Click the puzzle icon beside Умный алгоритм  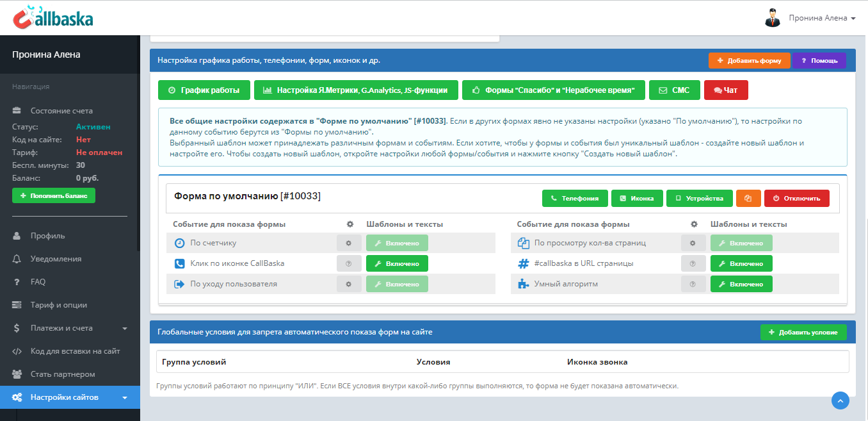(523, 284)
